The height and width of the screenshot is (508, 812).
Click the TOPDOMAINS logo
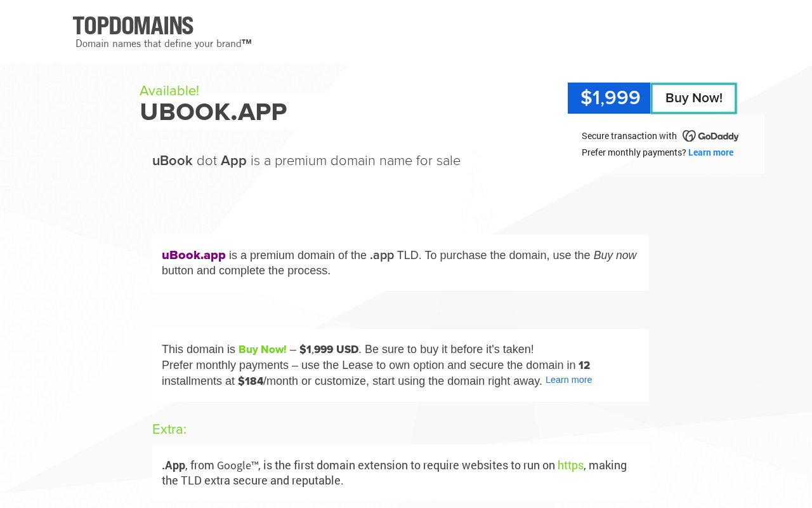click(133, 26)
